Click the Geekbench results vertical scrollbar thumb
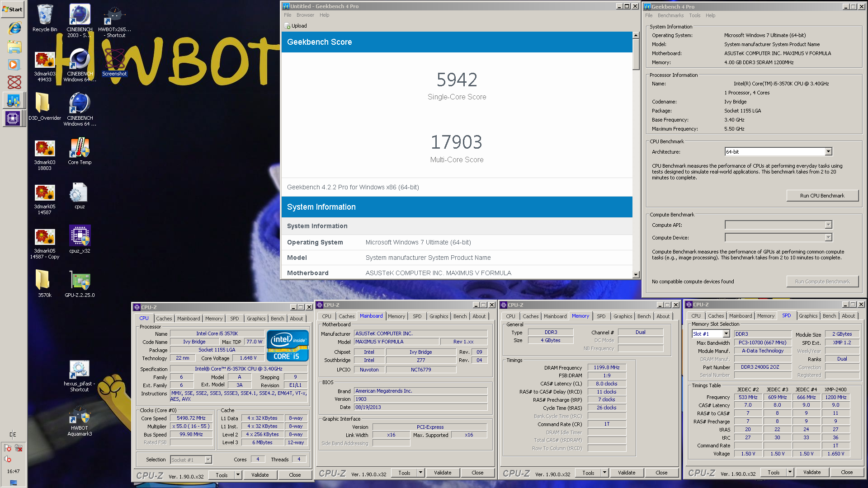The width and height of the screenshot is (868, 488). point(636,54)
